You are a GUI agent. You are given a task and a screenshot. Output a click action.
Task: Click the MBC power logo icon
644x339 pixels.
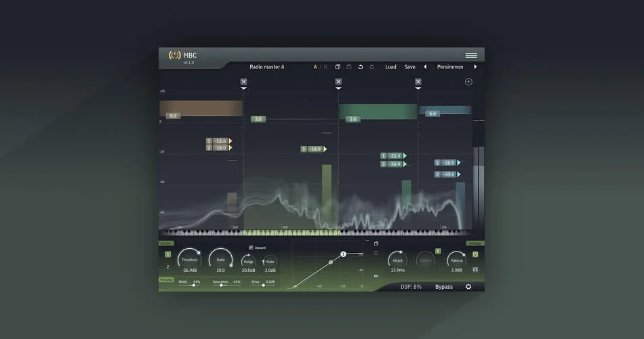coord(174,55)
